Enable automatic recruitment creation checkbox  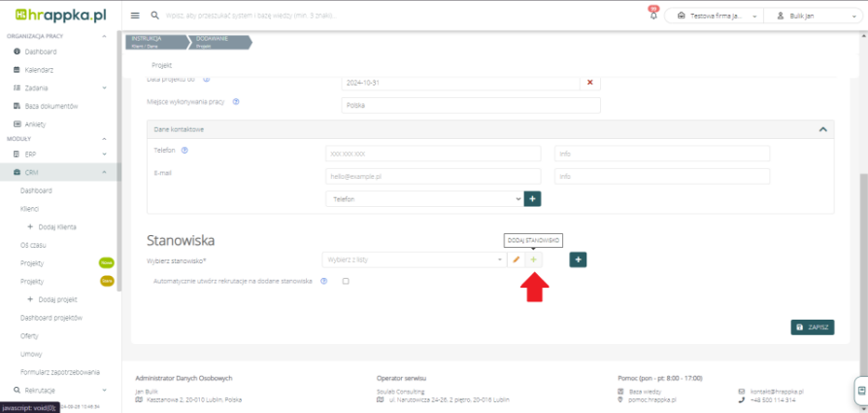(x=345, y=281)
